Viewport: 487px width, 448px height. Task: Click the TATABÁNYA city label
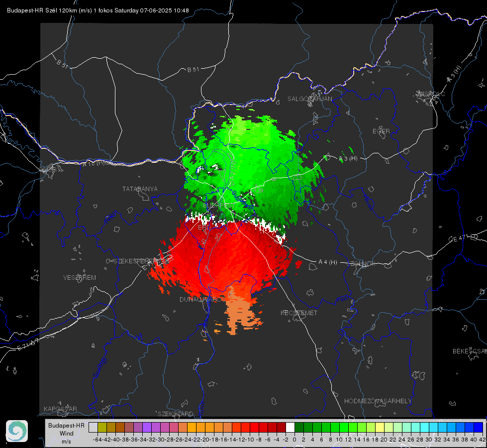(x=140, y=189)
